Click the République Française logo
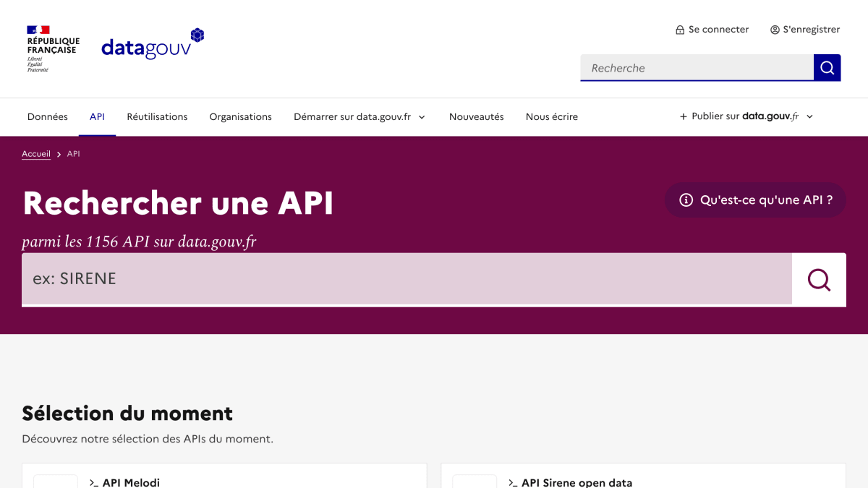 (53, 48)
